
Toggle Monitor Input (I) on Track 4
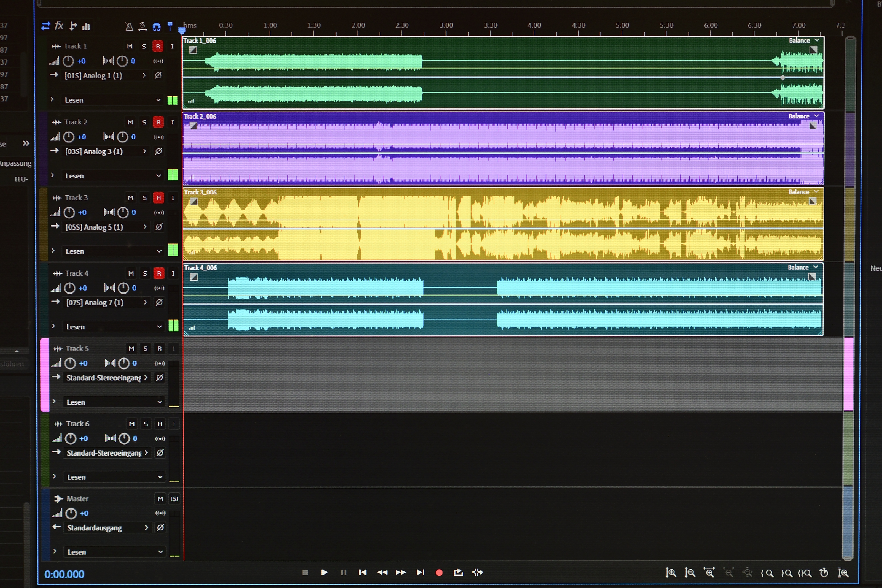click(x=173, y=273)
